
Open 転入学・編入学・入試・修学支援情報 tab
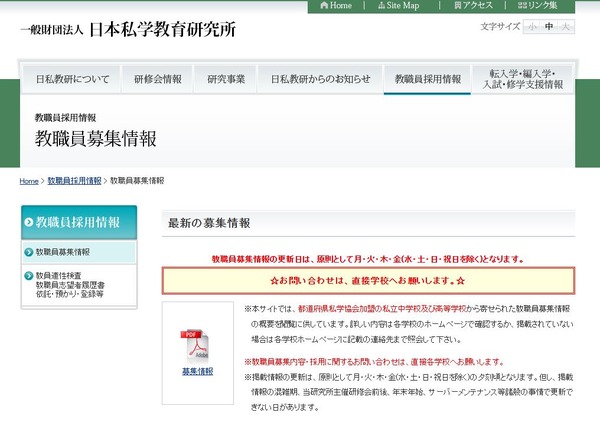click(525, 79)
